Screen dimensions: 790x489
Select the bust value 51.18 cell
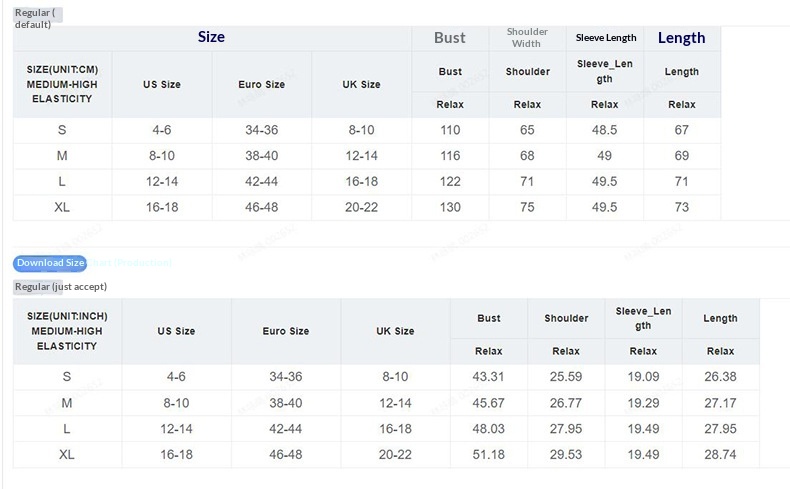coord(488,455)
